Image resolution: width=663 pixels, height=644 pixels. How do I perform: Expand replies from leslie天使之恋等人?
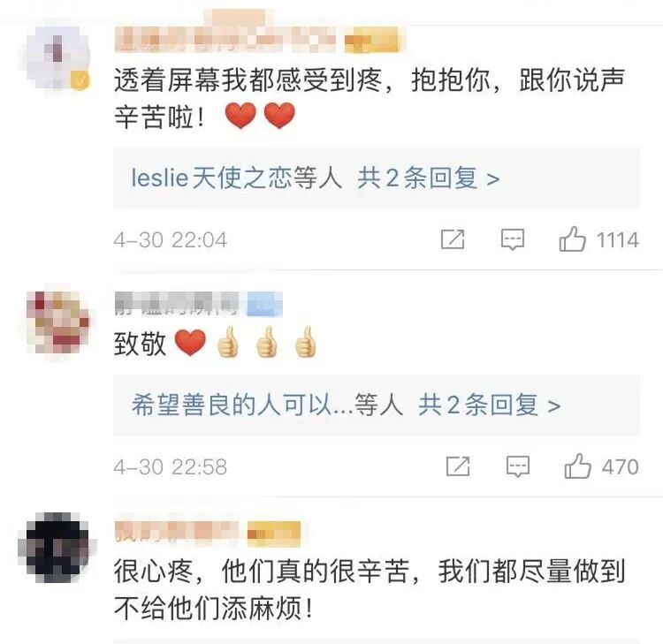pyautogui.click(x=376, y=178)
